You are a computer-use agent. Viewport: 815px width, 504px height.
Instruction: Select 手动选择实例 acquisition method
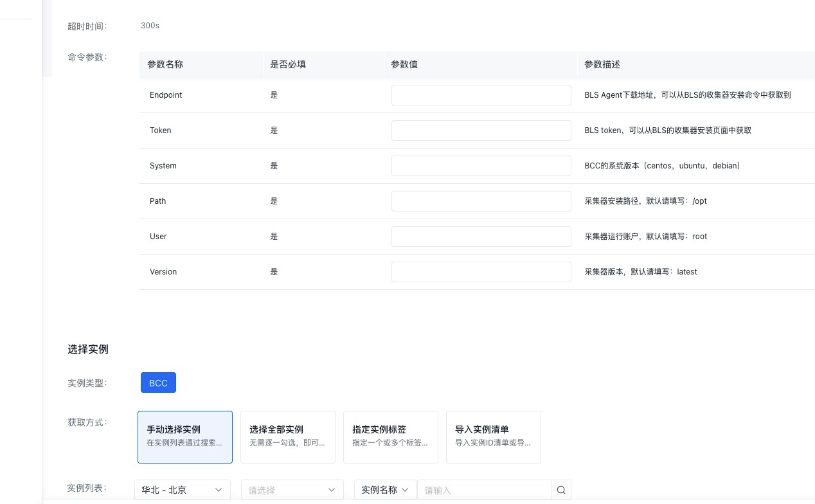185,437
